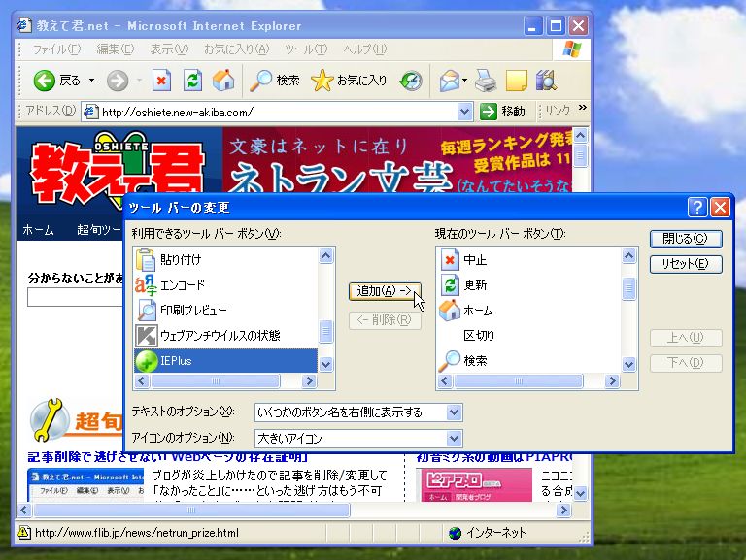Click the History clock icon in IE toolbar
746x560 pixels.
[x=411, y=81]
